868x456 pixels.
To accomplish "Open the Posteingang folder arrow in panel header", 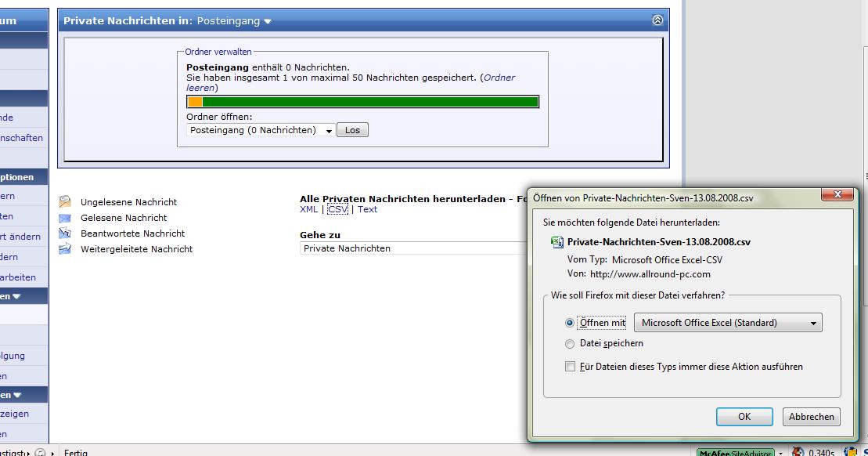I will [268, 22].
